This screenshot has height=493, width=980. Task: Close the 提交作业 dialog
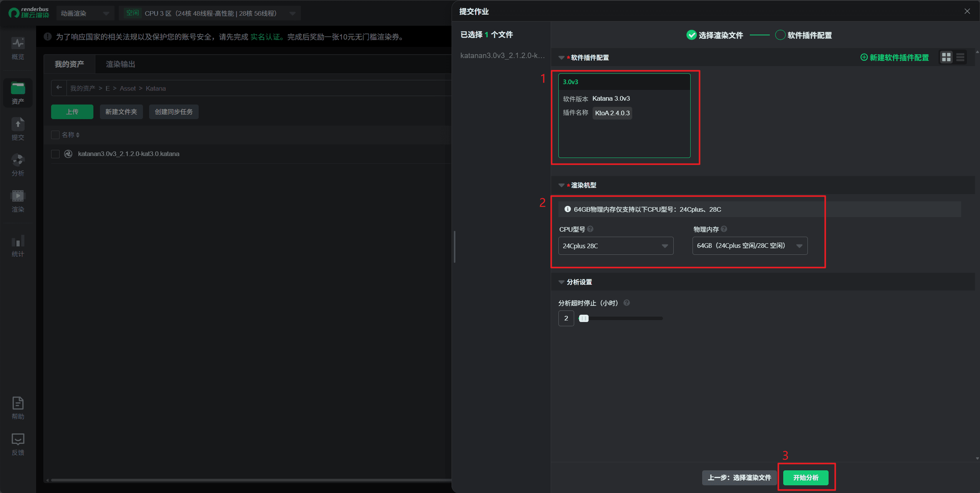(967, 11)
